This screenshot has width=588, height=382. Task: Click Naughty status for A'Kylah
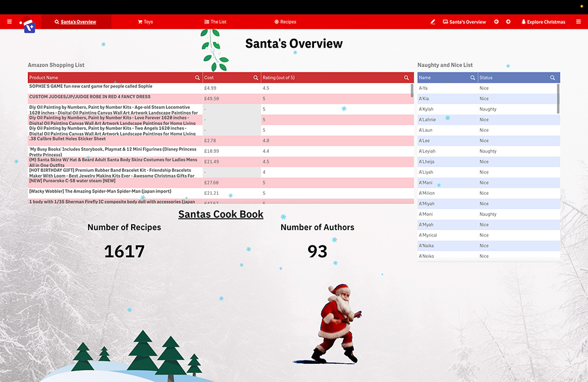point(519,109)
